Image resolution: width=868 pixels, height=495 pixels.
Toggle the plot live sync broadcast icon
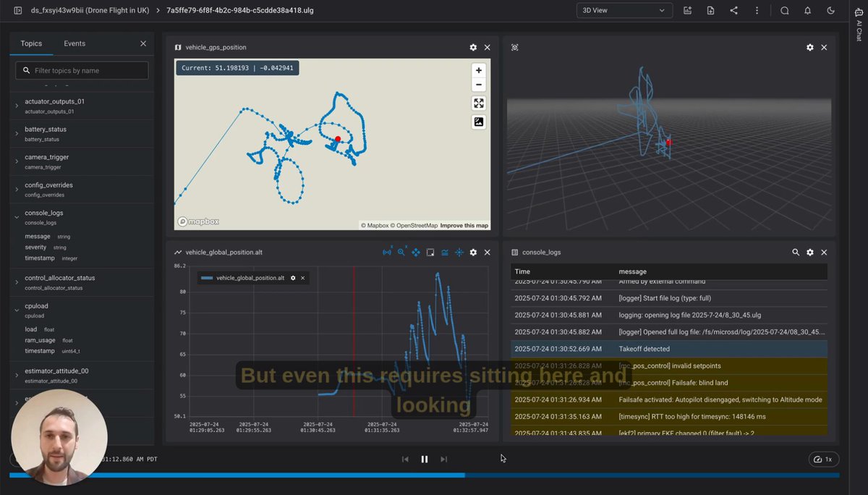387,252
